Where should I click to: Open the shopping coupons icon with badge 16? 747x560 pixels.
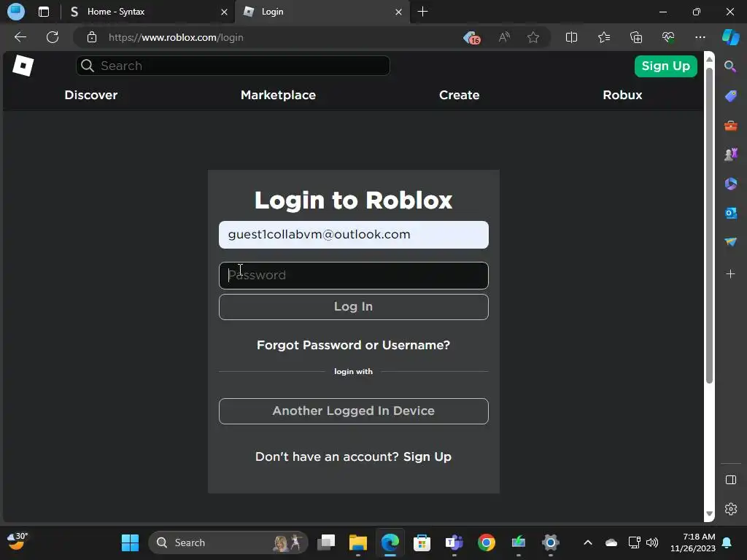pos(472,38)
